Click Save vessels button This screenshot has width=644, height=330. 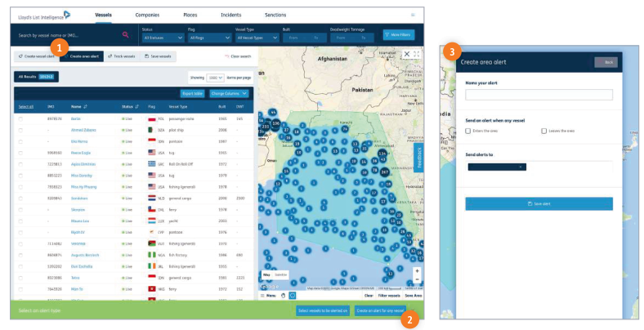(158, 56)
